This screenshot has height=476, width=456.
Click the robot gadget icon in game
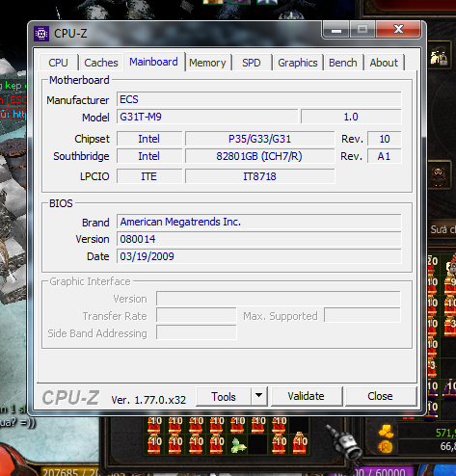click(344, 442)
